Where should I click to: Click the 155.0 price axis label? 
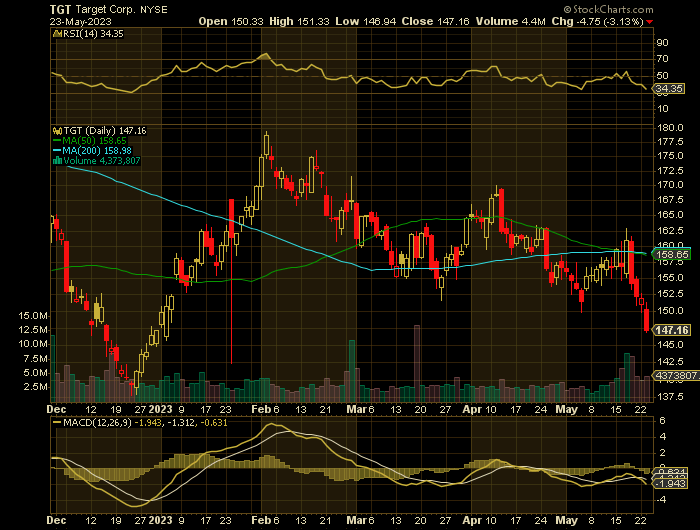[671, 277]
